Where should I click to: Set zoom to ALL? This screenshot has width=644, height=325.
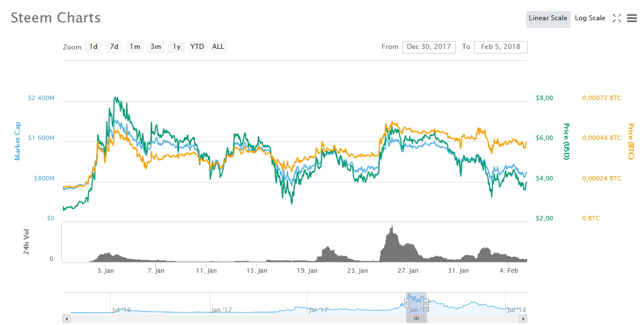point(218,47)
